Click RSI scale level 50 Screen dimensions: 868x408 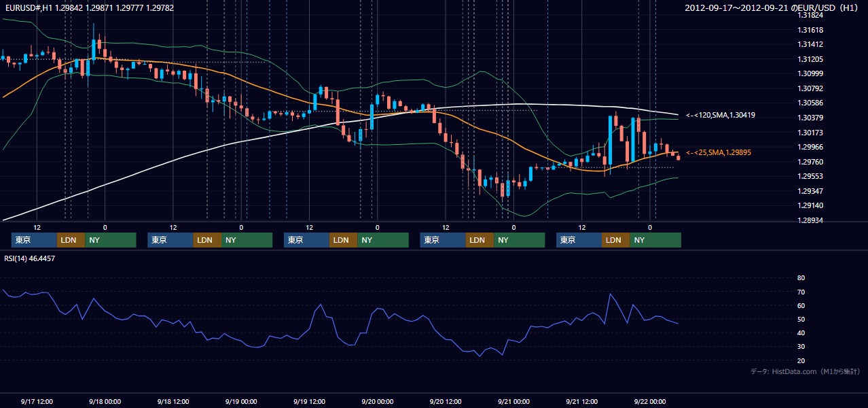coord(801,319)
